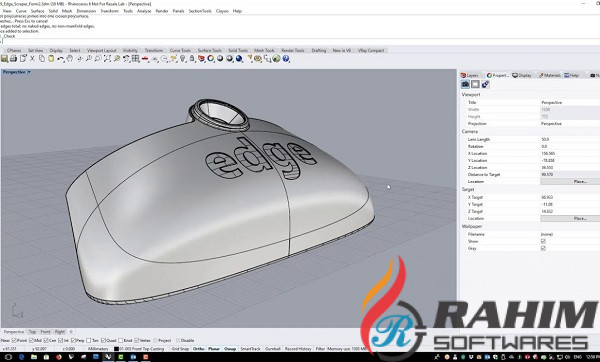Click the red car Named Views icon
Image resolution: width=600 pixels, height=362 pixels.
[145, 59]
